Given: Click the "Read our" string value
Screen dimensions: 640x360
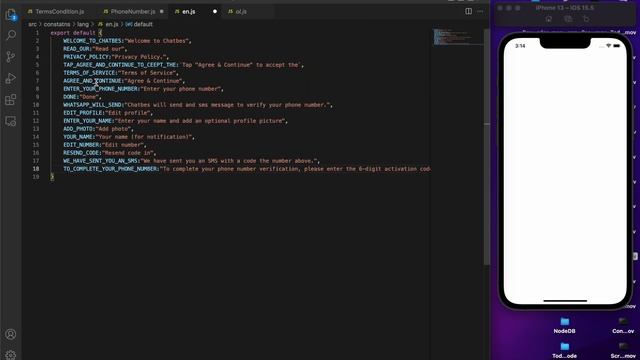Looking at the screenshot, I should pos(108,49).
